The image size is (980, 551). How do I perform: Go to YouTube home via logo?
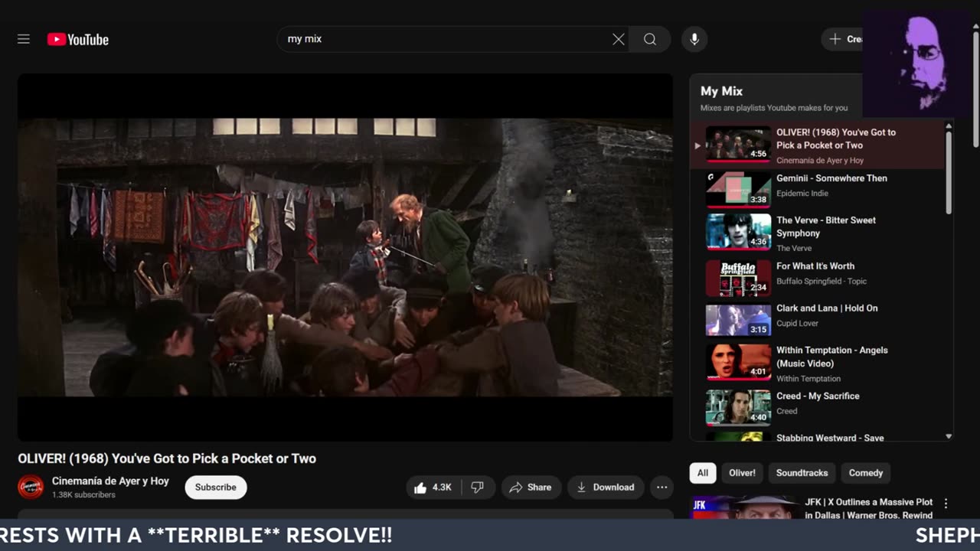click(x=78, y=39)
